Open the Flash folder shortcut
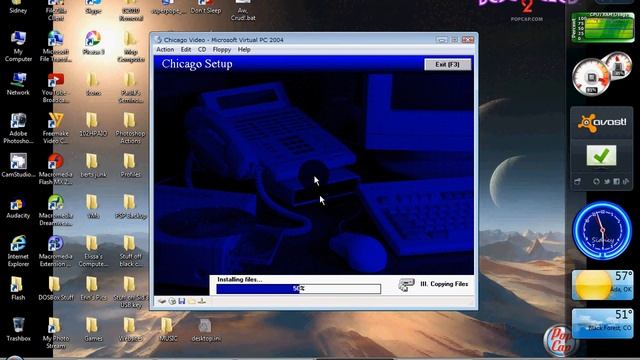The image size is (640, 360). click(18, 288)
